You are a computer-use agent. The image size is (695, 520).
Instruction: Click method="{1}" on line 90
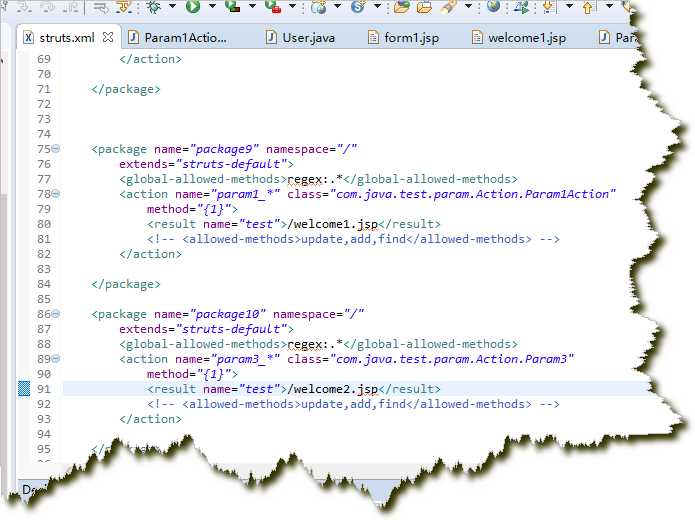click(x=189, y=374)
